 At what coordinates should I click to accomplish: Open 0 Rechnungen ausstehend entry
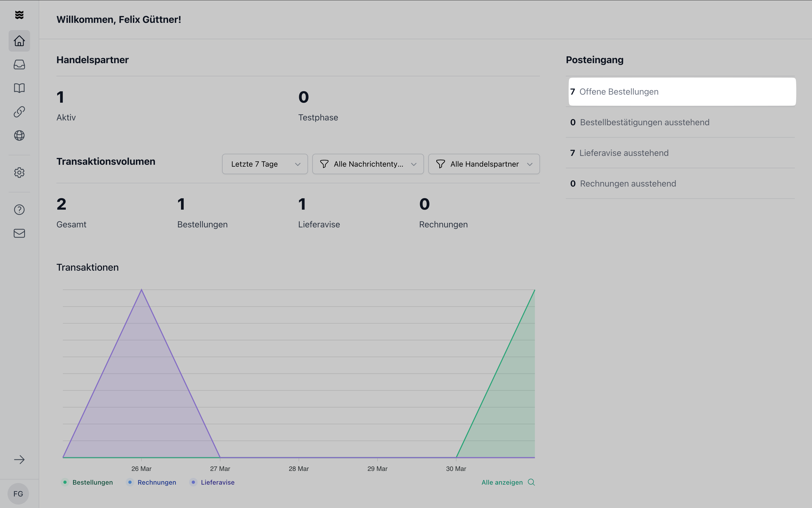tap(680, 183)
